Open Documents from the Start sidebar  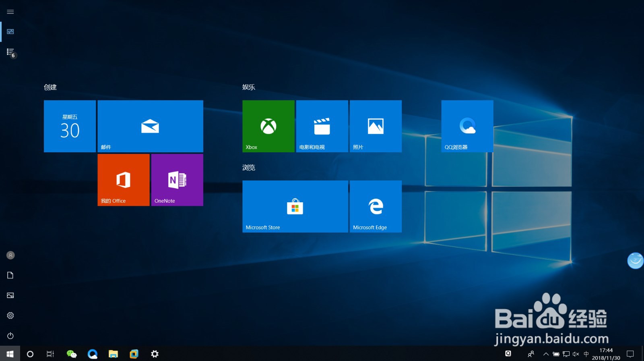[10, 275]
